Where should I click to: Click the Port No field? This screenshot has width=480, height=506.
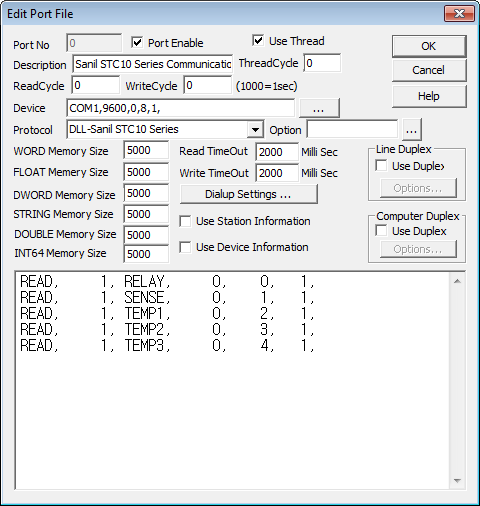[94, 43]
